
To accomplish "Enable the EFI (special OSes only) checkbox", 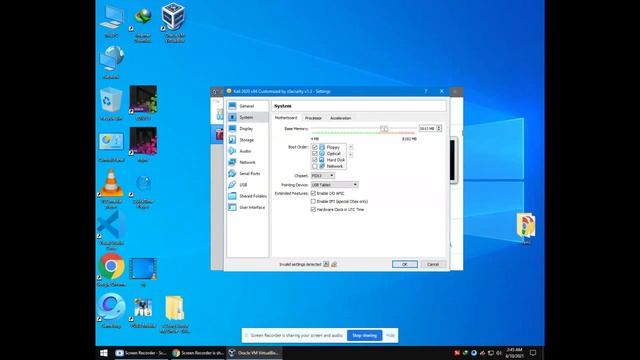I will (313, 201).
